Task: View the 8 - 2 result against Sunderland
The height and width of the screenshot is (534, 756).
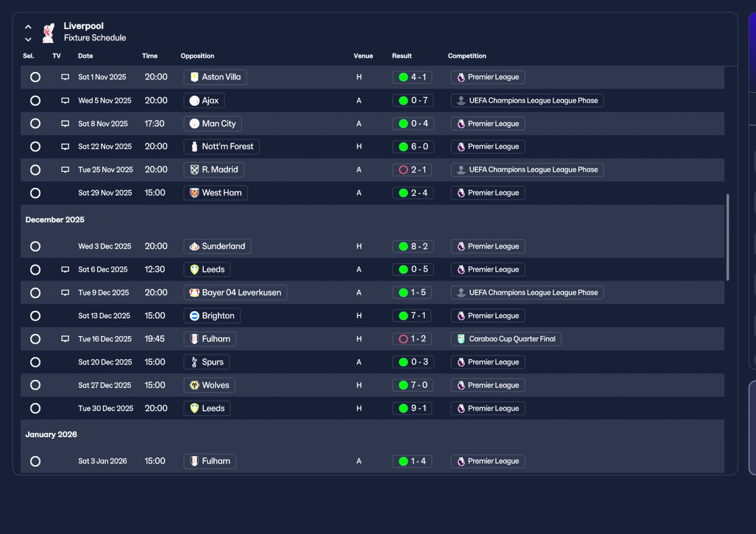Action: [413, 246]
